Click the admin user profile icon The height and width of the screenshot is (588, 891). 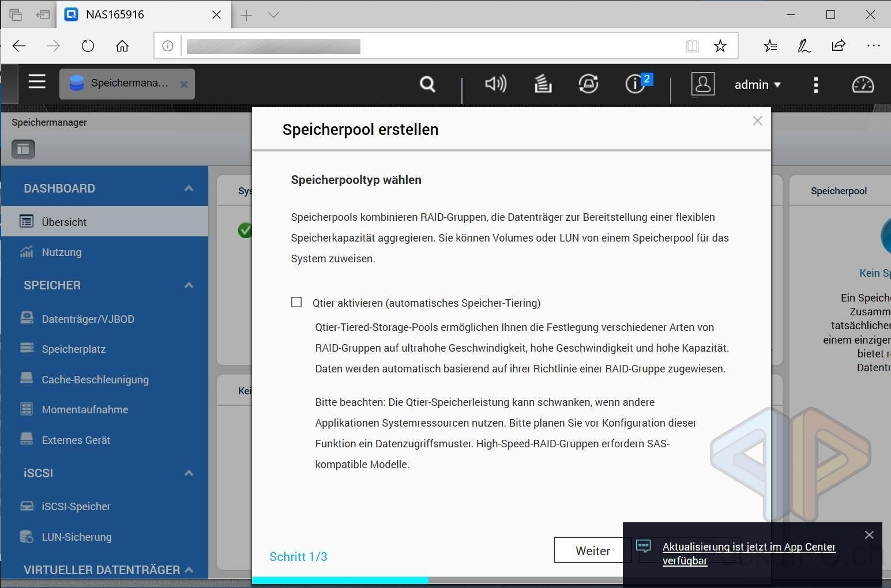pos(702,84)
